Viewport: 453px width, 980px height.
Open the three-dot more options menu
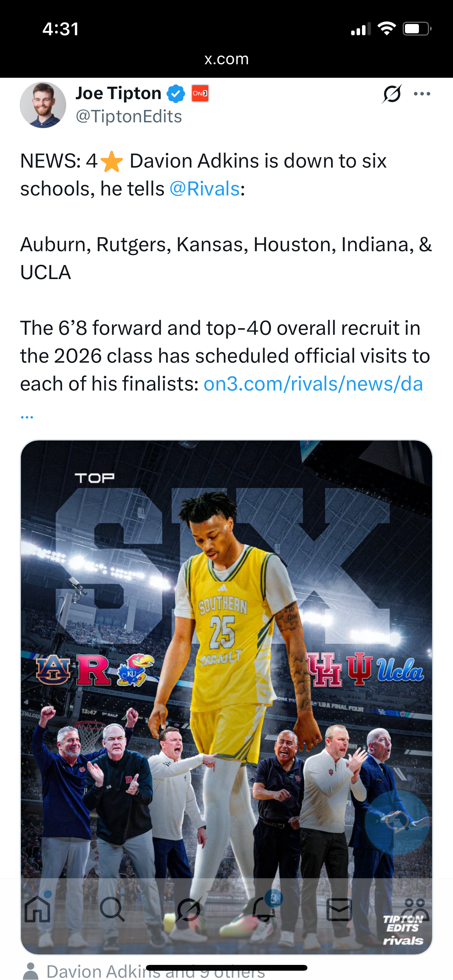point(422,94)
